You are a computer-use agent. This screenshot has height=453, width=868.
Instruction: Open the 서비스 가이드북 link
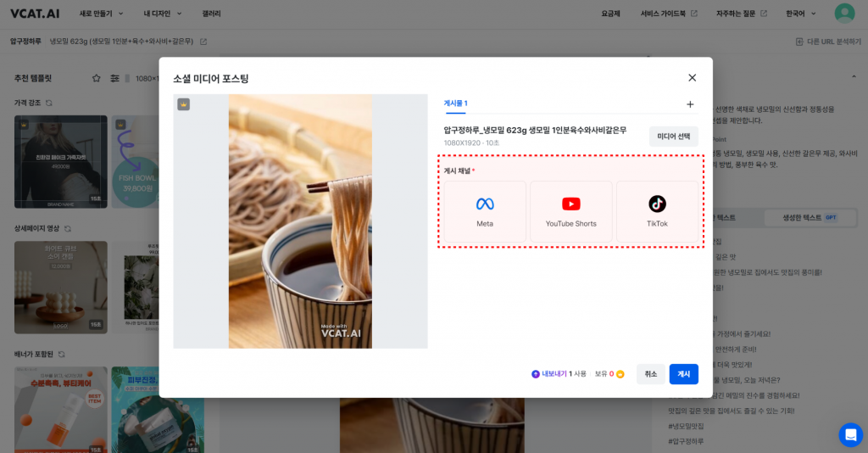668,14
